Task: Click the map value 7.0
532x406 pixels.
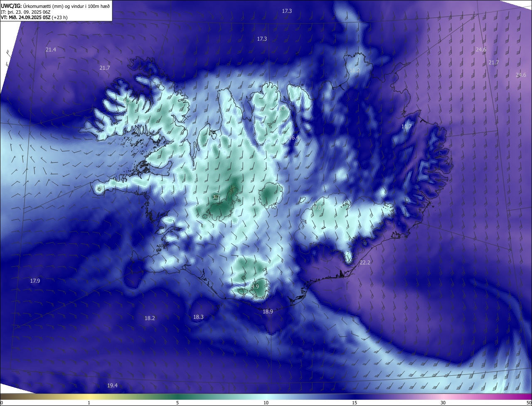Action: tap(318, 208)
